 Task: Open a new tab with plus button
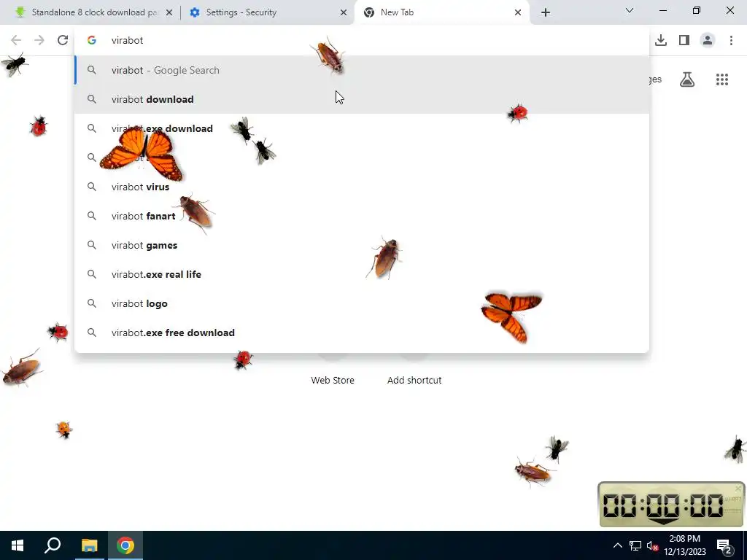click(546, 12)
